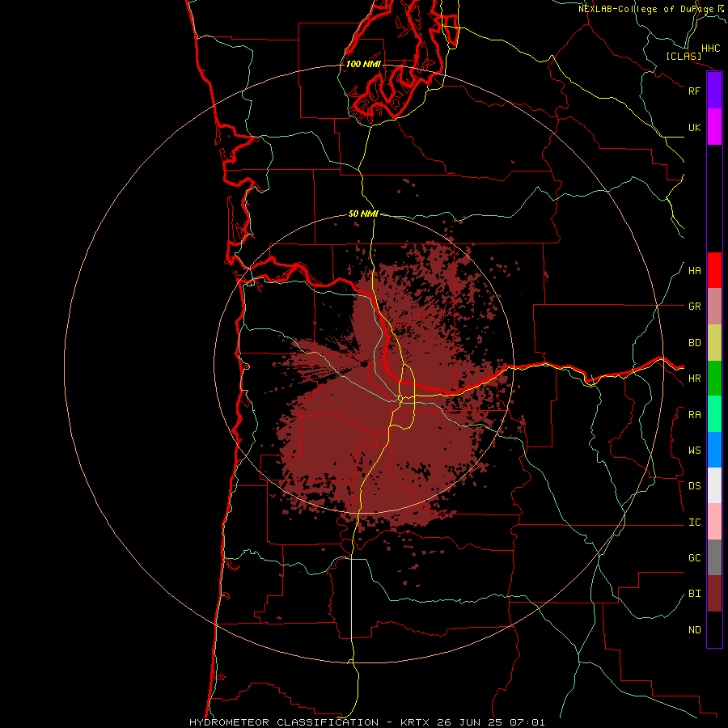Click the RF legend label
The width and height of the screenshot is (728, 728).
694,91
